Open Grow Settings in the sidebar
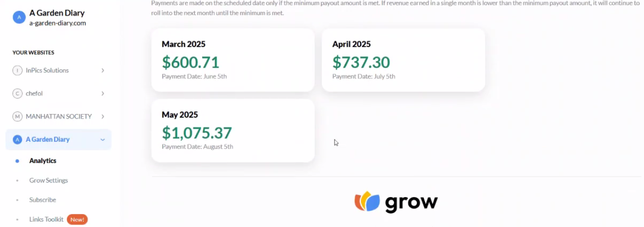This screenshot has width=644, height=227. [x=48, y=180]
